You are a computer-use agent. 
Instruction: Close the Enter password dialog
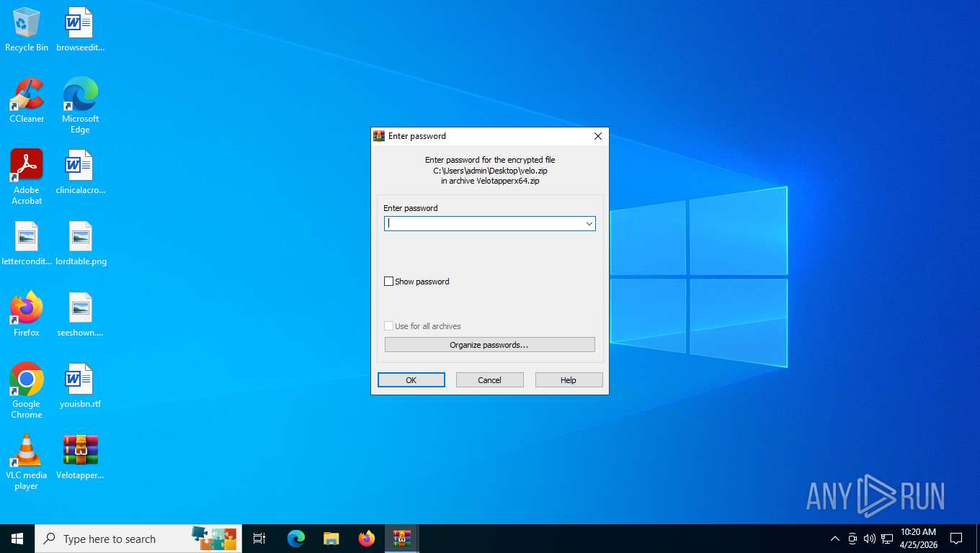[x=597, y=136]
